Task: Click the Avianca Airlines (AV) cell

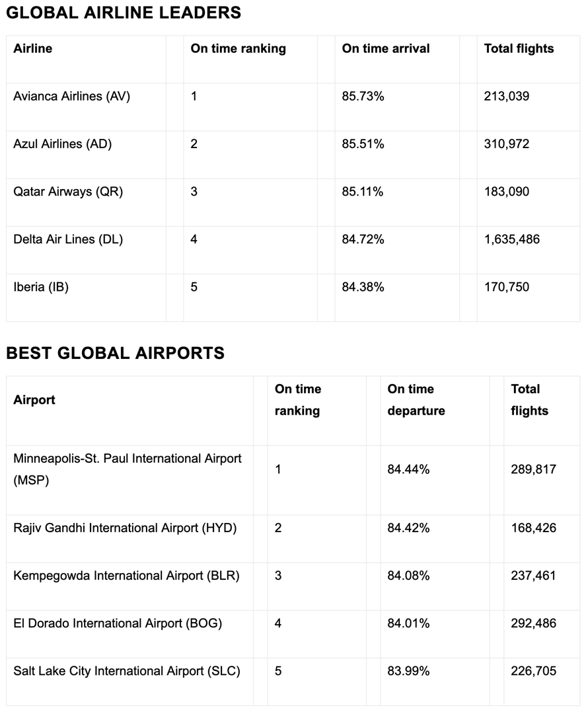Action: [x=71, y=96]
